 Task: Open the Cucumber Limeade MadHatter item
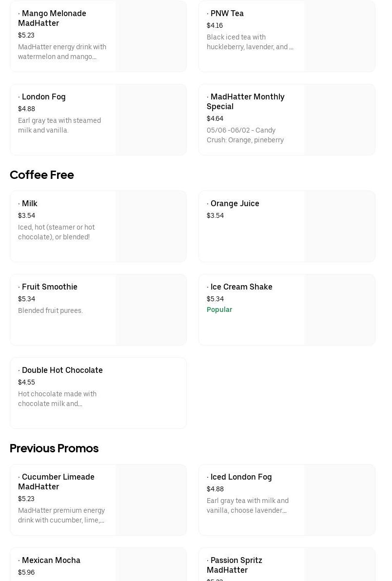pos(56,482)
